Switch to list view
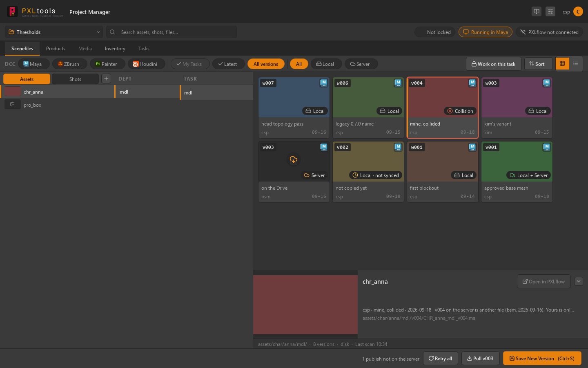Screen dimensions: 588x368 tap(576, 63)
